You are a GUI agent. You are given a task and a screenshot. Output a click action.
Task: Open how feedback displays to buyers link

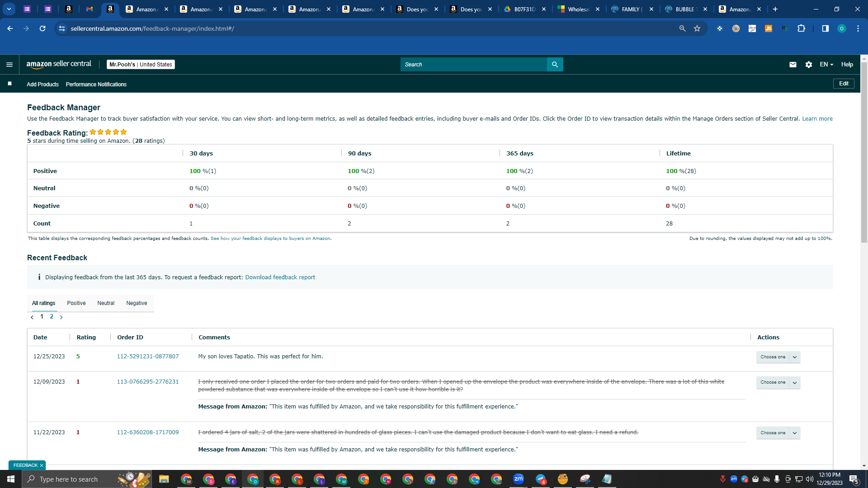pos(270,239)
